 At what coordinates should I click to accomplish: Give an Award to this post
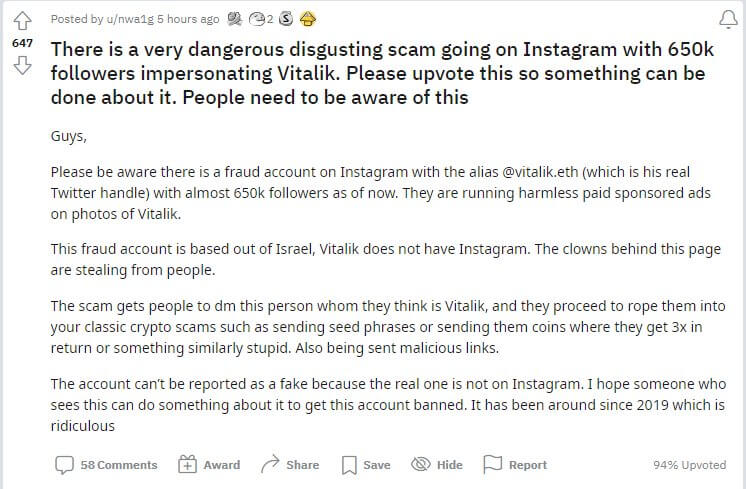coord(209,465)
